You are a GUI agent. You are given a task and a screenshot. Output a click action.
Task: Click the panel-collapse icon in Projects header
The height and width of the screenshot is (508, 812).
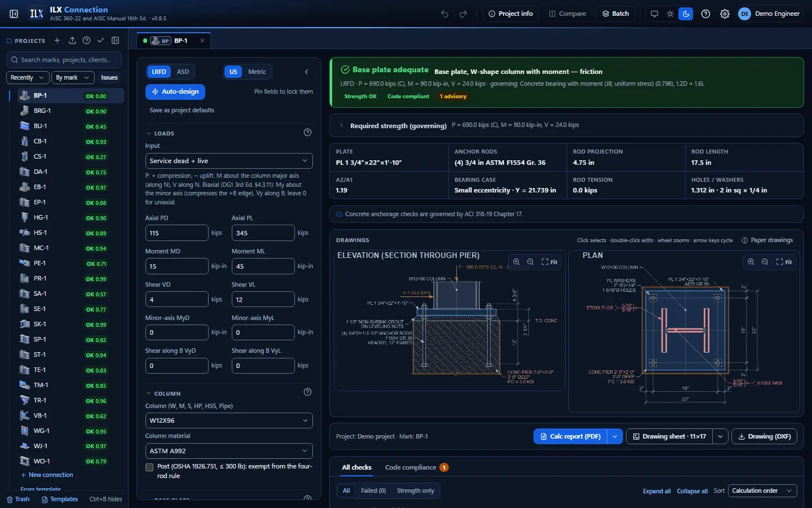pyautogui.click(x=115, y=41)
